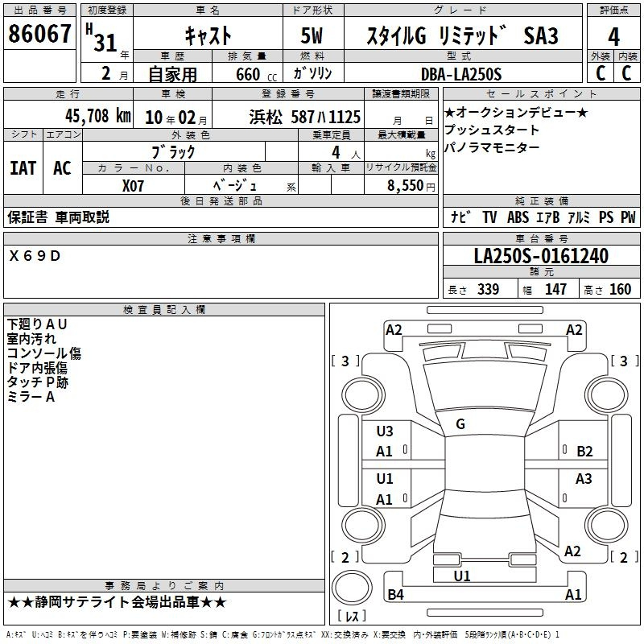The image size is (644, 644).
Task: Click the A3 damage mark on diagram
Action: [x=583, y=479]
